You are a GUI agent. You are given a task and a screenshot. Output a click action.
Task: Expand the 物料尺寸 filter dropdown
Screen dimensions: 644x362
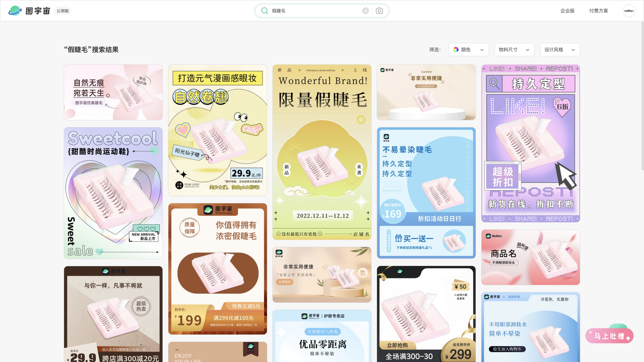(x=514, y=50)
